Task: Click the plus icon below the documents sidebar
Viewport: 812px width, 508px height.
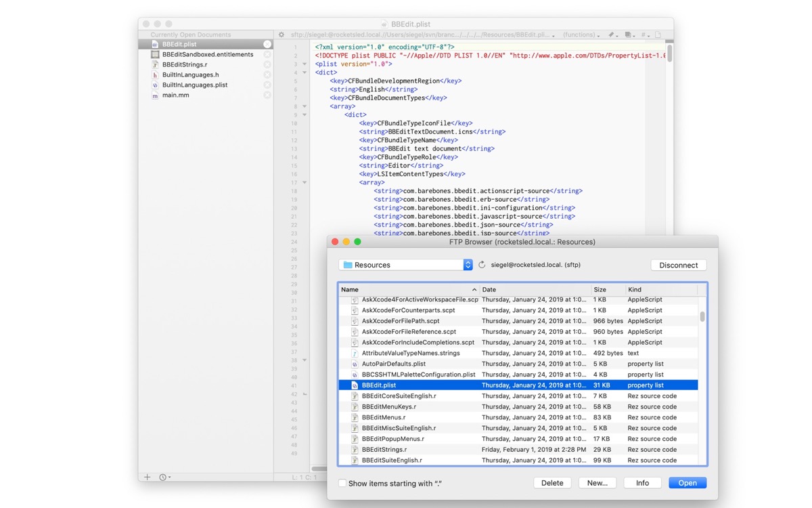Action: (148, 477)
